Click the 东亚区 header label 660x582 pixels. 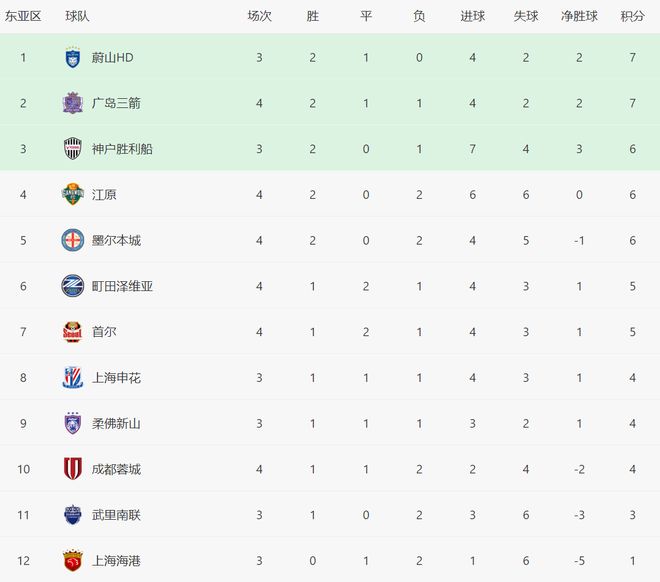(23, 16)
